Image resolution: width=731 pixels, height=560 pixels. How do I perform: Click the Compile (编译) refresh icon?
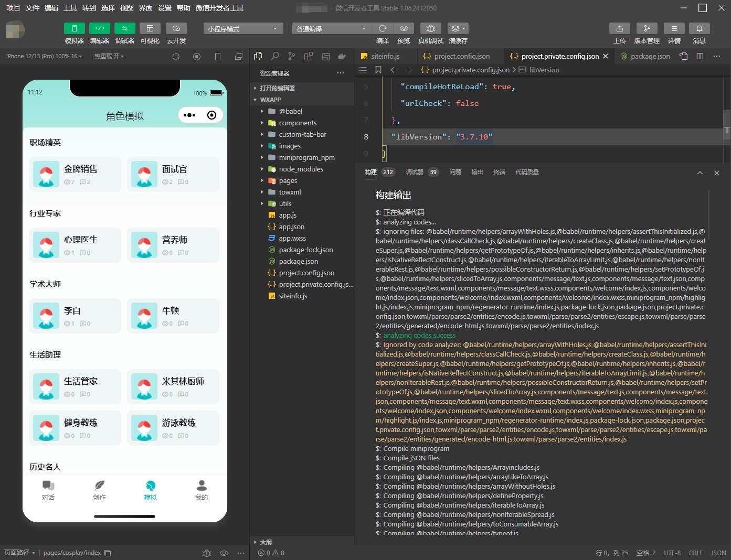tap(383, 29)
